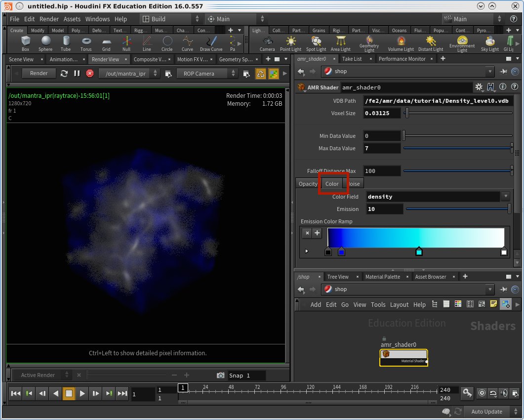Stop the render with the red icon
Viewport: 524px width, 420px height.
(x=90, y=73)
